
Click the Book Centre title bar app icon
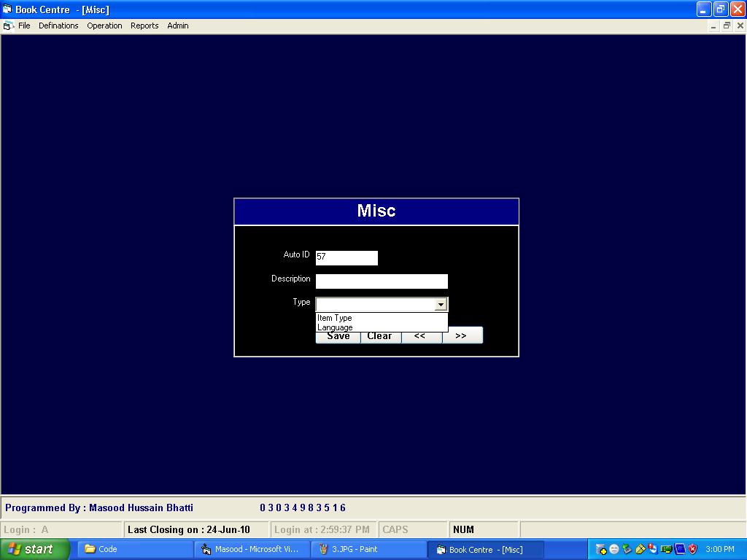(x=7, y=9)
